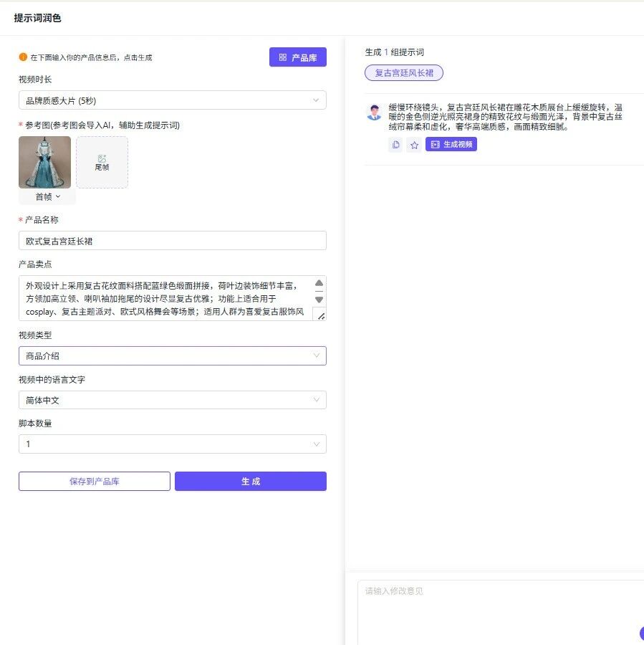Click the 产品卖点 textarea resize handle
Image resolution: width=644 pixels, height=645 pixels.
pyautogui.click(x=321, y=316)
